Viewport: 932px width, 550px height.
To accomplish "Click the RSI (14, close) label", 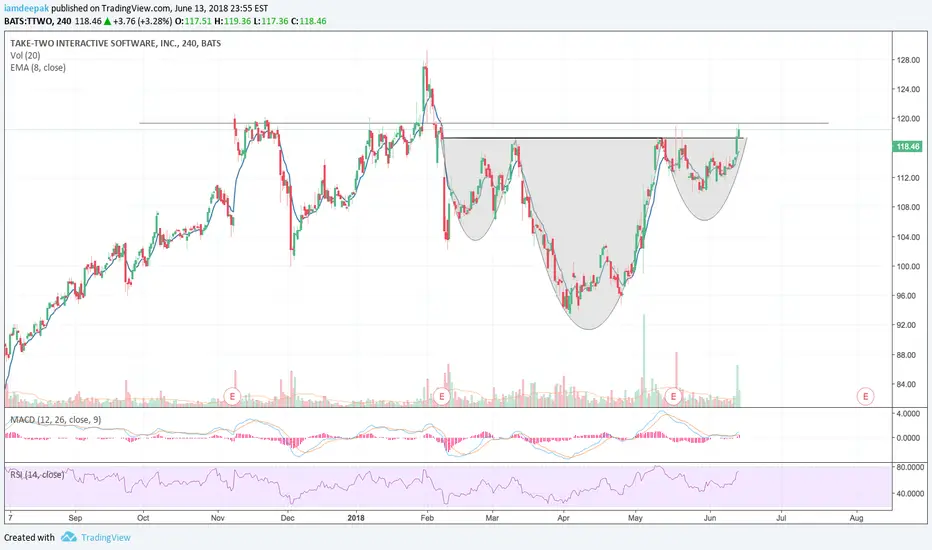I will (37, 474).
